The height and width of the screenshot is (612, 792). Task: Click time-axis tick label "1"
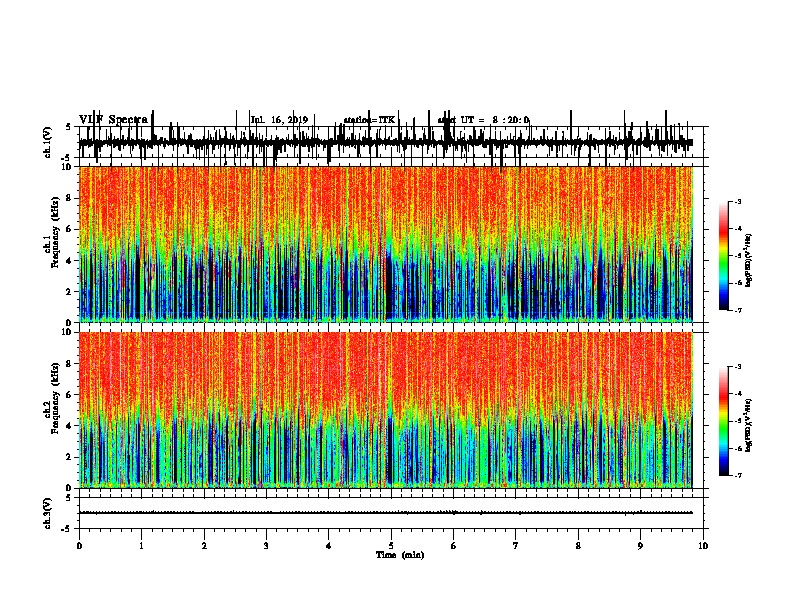click(142, 546)
